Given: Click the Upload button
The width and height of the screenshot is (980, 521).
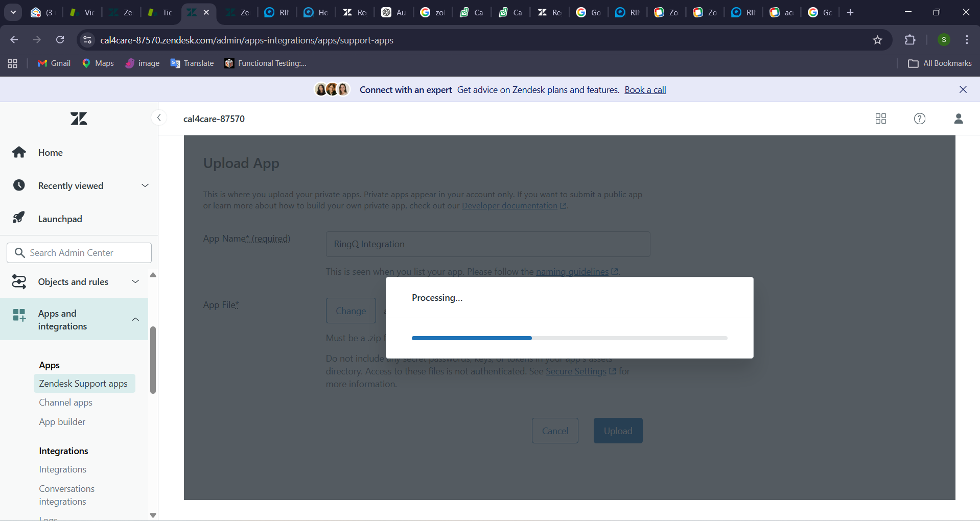Looking at the screenshot, I should [x=618, y=431].
